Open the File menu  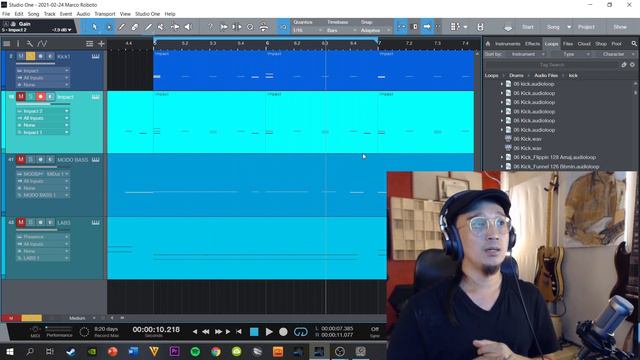click(6, 14)
